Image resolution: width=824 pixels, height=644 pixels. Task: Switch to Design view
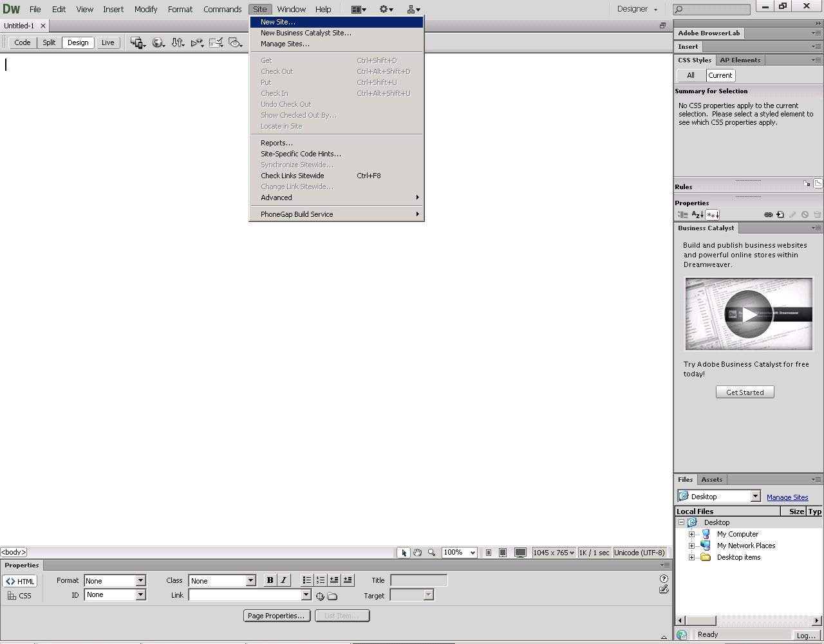tap(78, 42)
